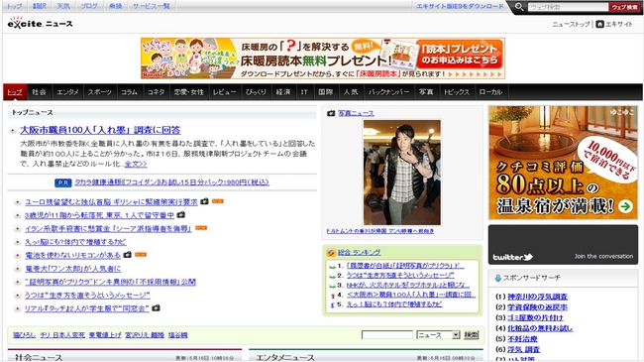Click the search magnifier icon at top
The image size is (644, 362).
coord(519,7)
